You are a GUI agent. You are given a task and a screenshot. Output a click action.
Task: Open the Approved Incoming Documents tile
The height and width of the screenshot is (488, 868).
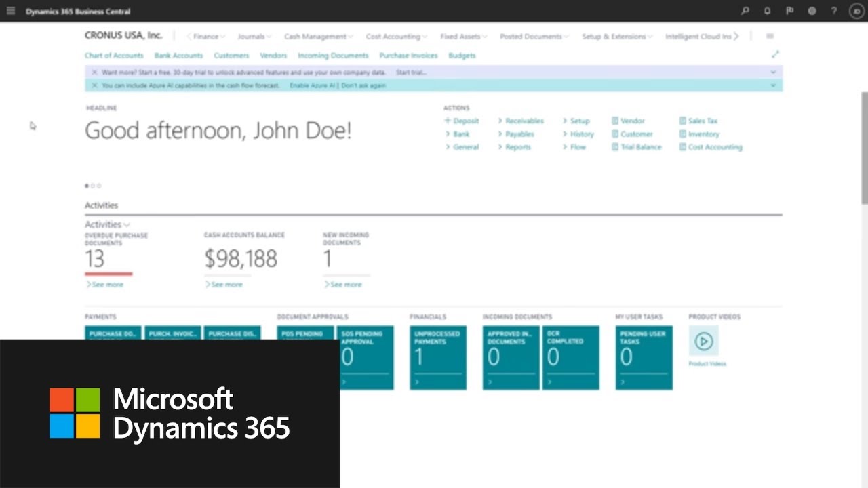click(x=511, y=358)
